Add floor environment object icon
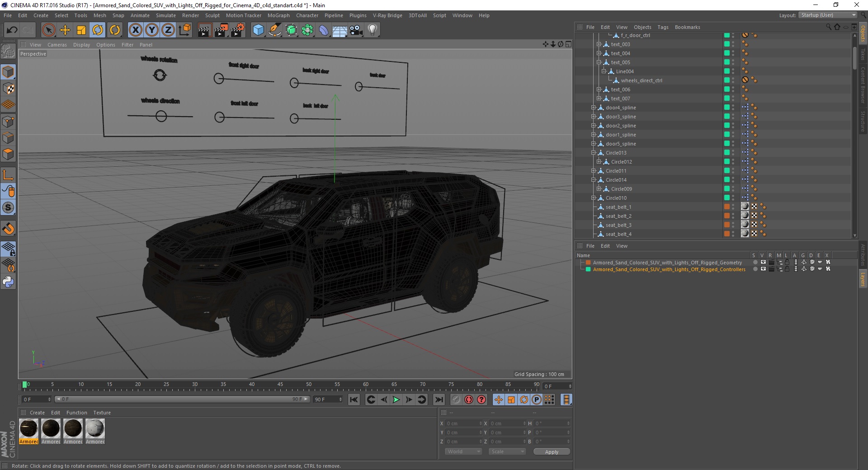Viewport: 868px width, 470px height. (340, 30)
